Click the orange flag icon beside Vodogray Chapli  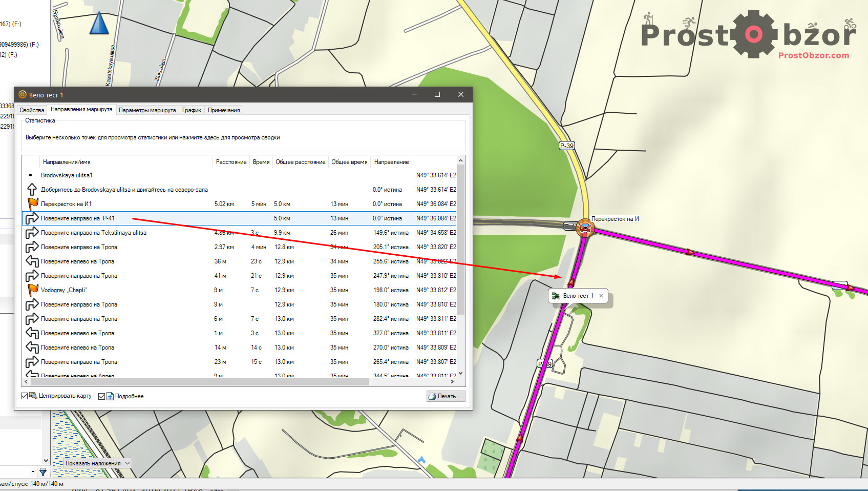point(33,290)
